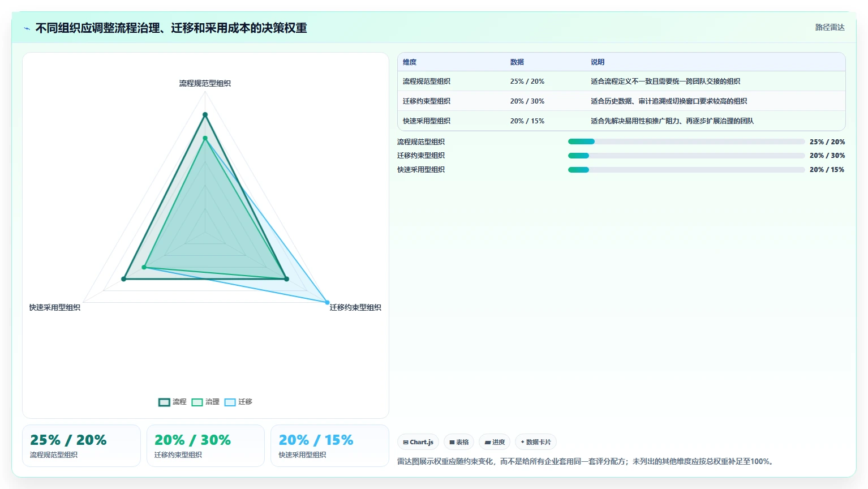
Task: Click the 路径雷达 label in the header
Action: pyautogui.click(x=830, y=27)
